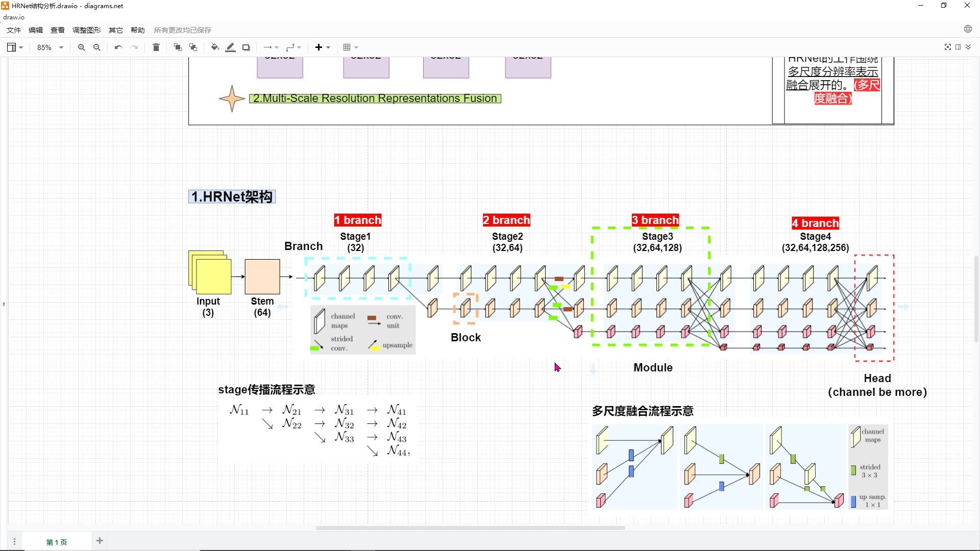Open the 编辑 menu
This screenshot has height=551, width=980.
point(35,30)
